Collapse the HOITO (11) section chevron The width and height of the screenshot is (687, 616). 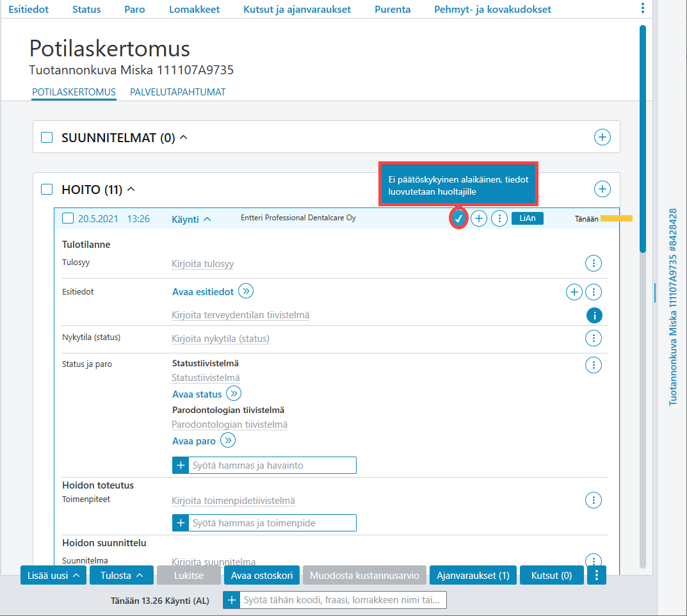pos(131,189)
